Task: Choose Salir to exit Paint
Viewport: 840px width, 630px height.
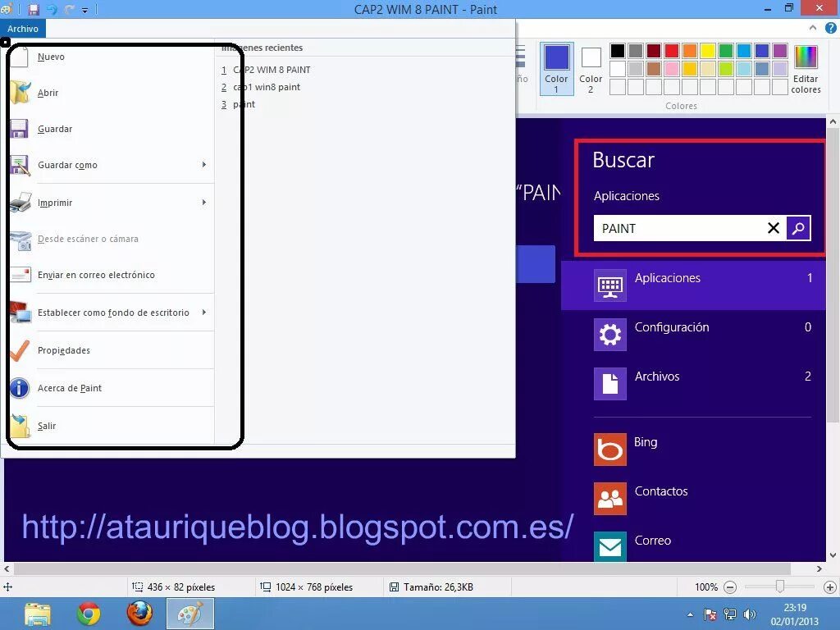Action: 47,426
